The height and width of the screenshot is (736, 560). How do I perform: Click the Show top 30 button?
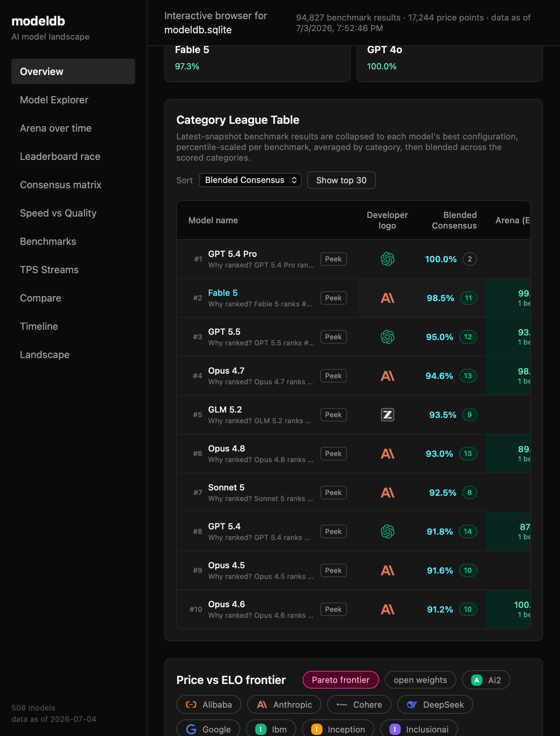point(341,180)
